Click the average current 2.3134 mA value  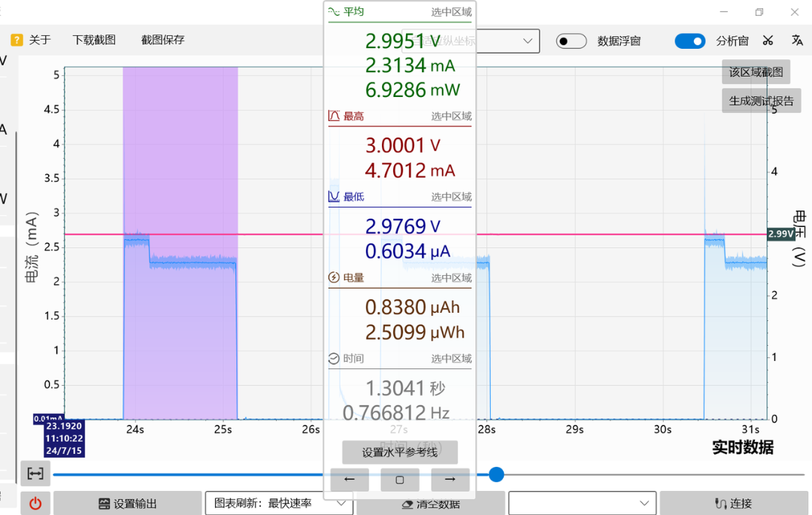[411, 65]
